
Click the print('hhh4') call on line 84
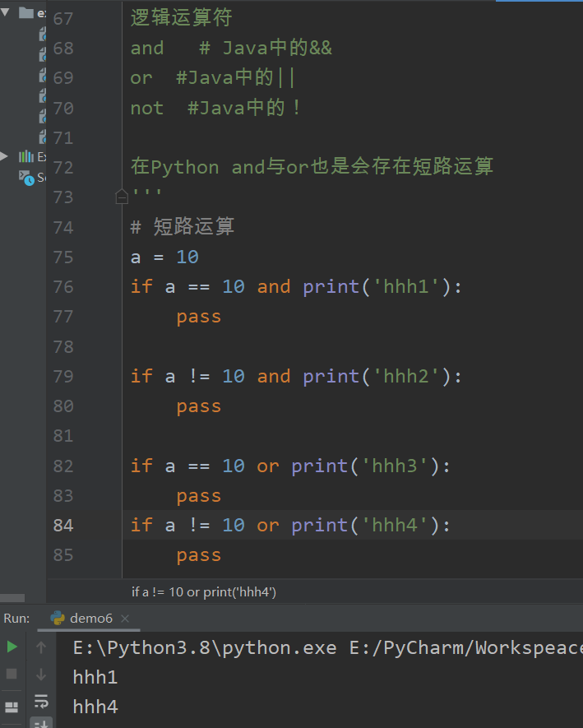[365, 525]
